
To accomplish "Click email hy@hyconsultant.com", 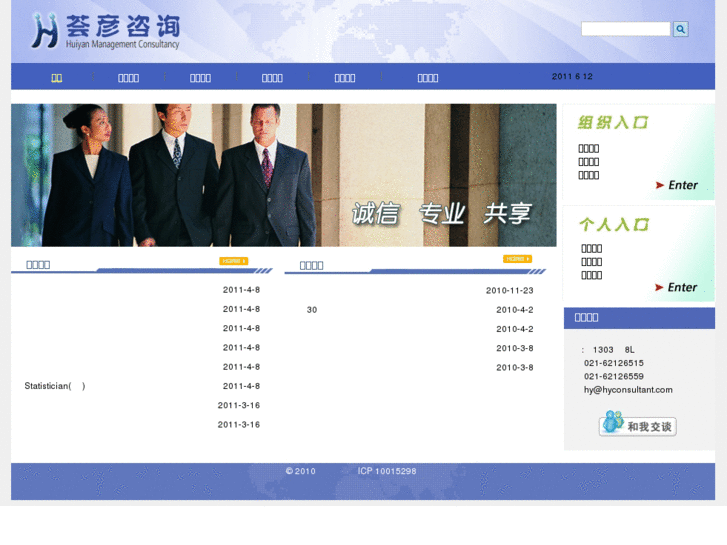I will 628,390.
